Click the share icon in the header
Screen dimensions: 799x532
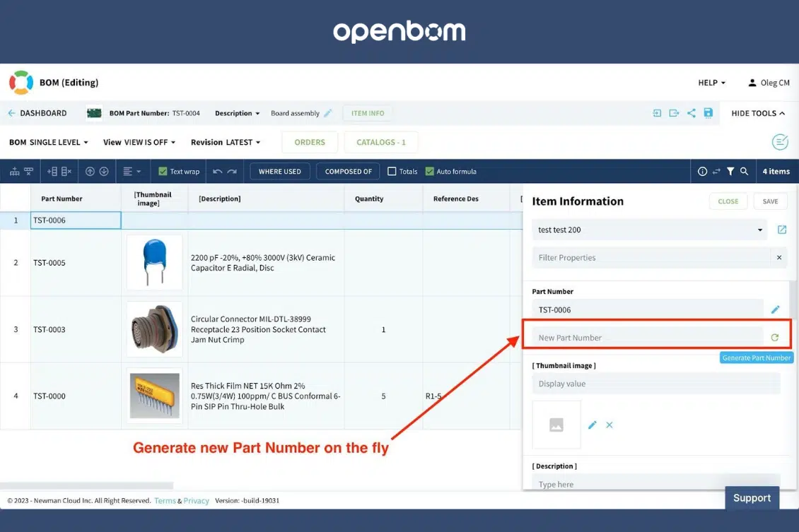coord(691,113)
